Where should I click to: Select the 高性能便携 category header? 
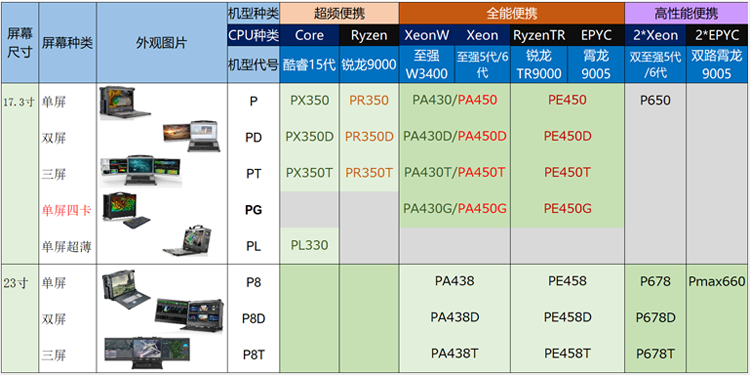(687, 13)
